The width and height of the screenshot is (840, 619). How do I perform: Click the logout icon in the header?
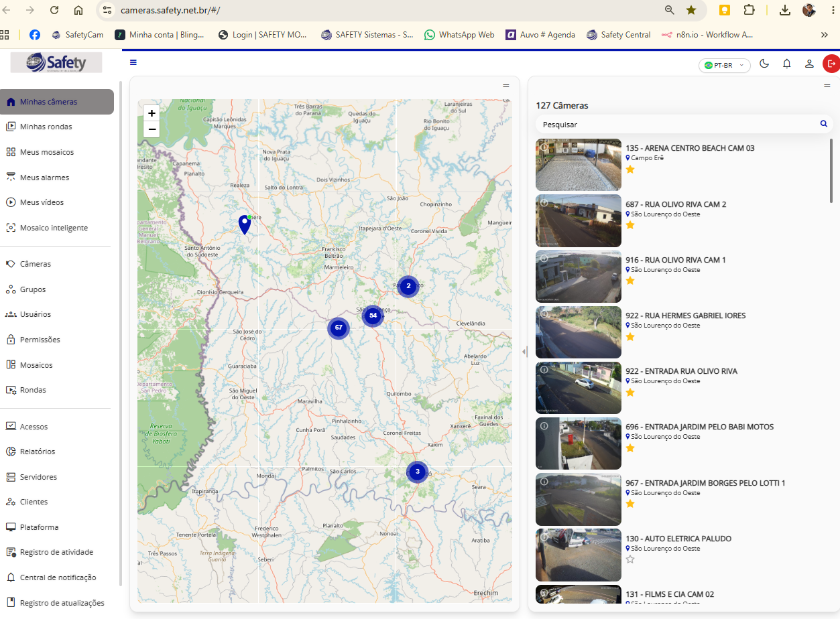[x=831, y=64]
